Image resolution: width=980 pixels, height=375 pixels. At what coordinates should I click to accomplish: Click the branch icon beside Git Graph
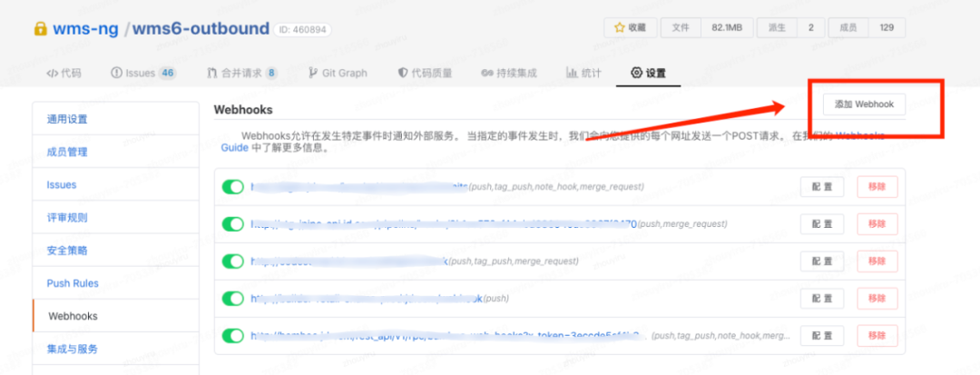313,74
